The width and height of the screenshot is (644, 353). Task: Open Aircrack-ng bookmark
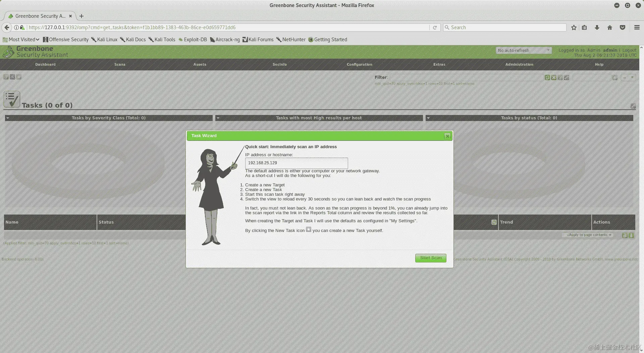click(x=225, y=40)
